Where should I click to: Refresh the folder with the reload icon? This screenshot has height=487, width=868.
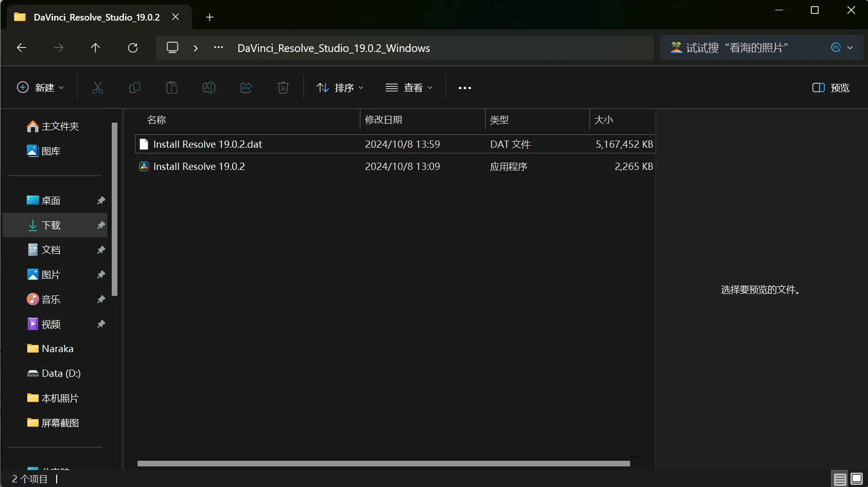click(133, 47)
